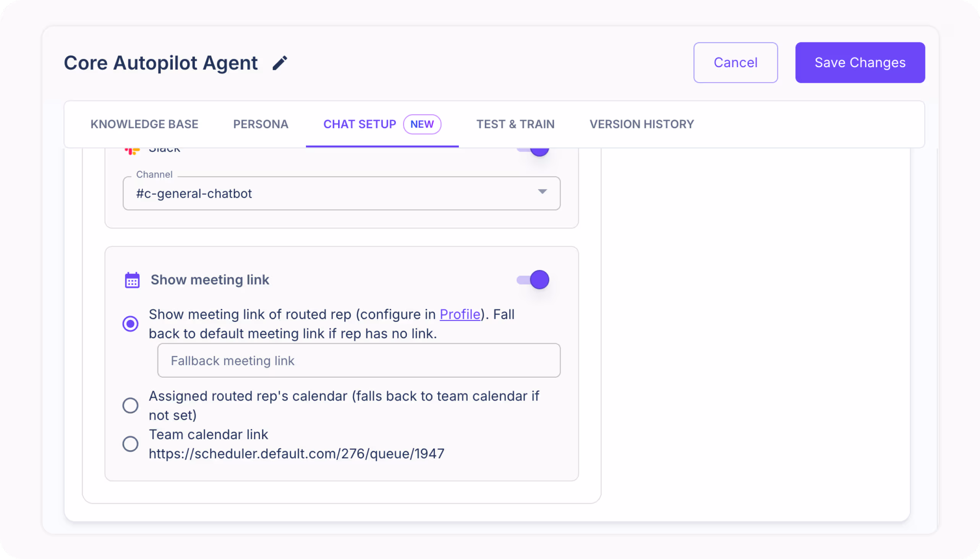
Task: View the Version History tab
Action: (641, 124)
